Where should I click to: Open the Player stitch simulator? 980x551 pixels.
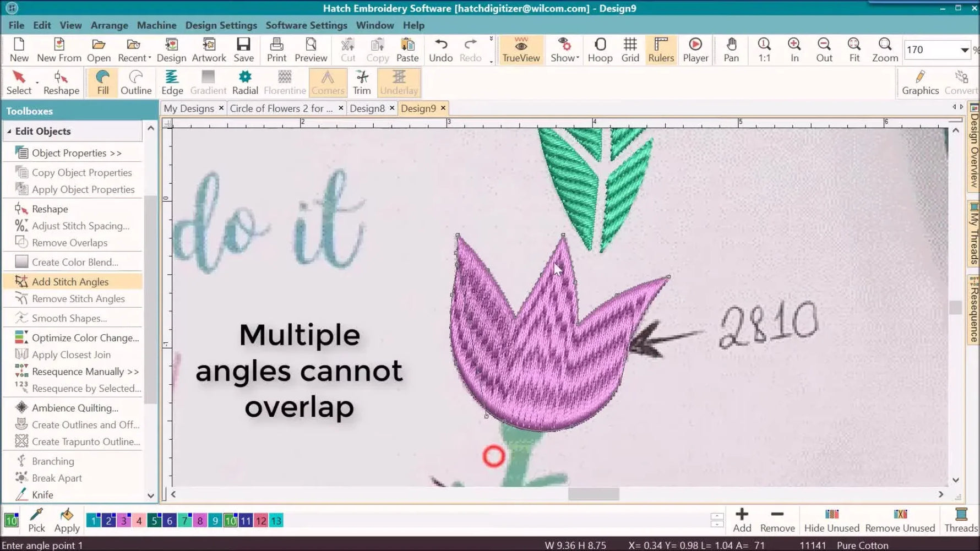(x=695, y=50)
